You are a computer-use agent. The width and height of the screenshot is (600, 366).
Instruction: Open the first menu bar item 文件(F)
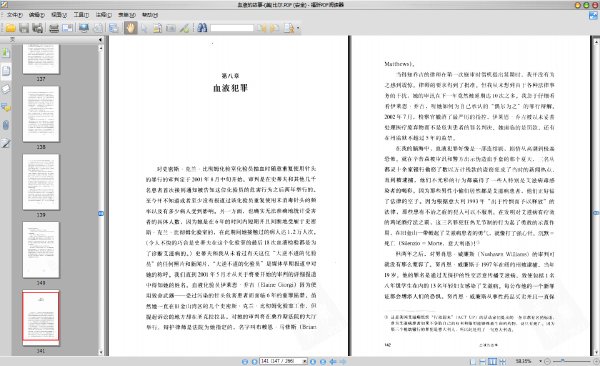(x=14, y=15)
